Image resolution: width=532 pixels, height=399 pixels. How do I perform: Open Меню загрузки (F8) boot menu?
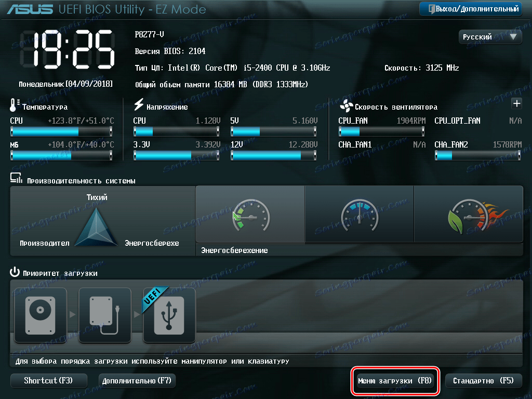[x=395, y=381]
